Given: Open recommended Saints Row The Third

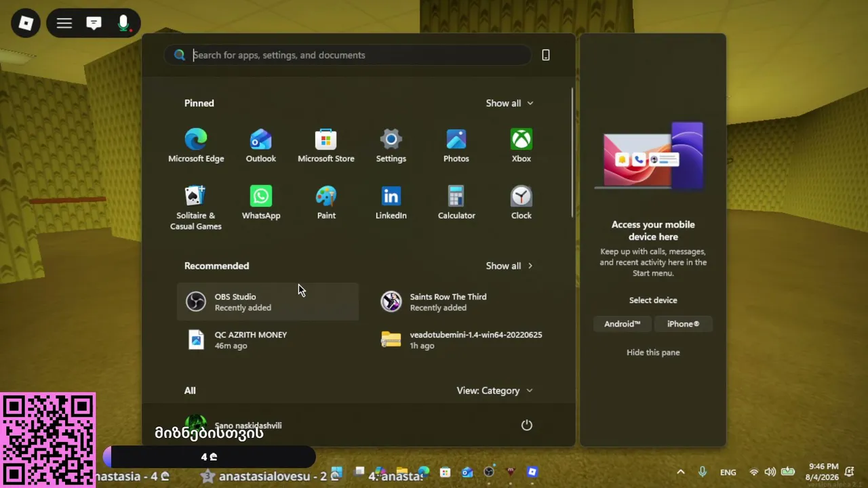Looking at the screenshot, I should tap(463, 302).
